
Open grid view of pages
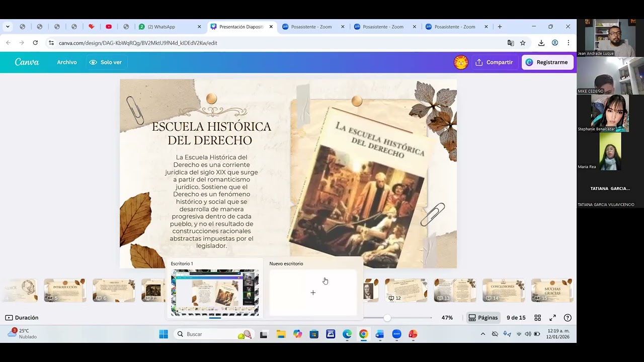(x=538, y=318)
